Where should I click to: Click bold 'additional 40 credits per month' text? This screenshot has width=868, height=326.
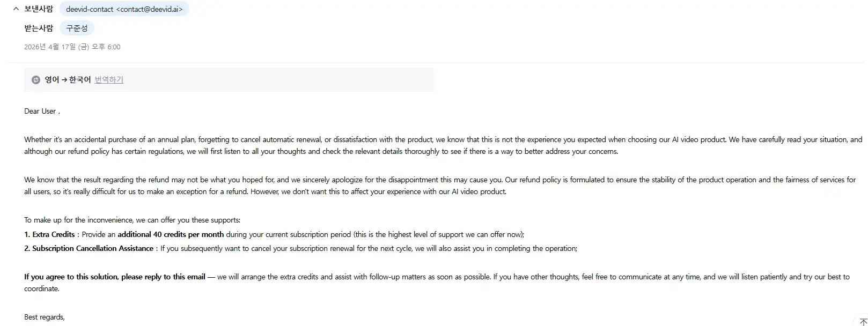coord(171,235)
